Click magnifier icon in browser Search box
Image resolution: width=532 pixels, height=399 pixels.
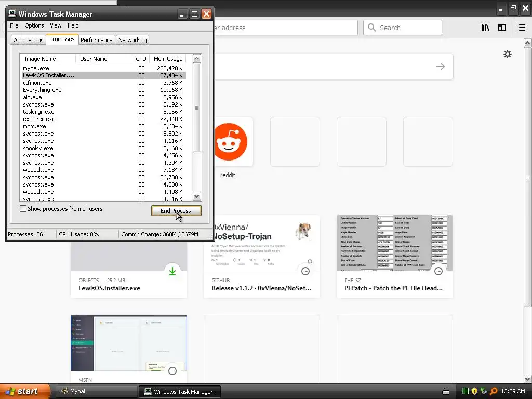[x=372, y=28]
